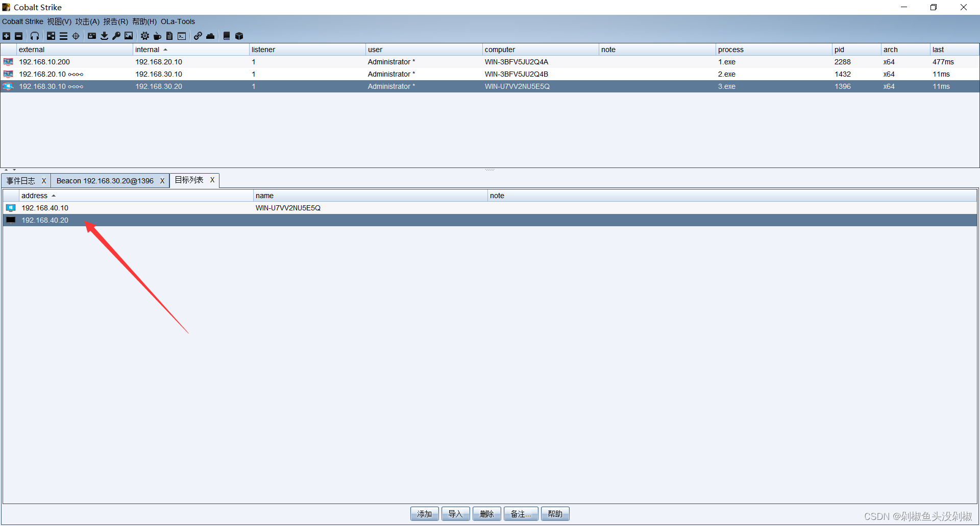Sort targets by the note column header
This screenshot has height=526, width=980.
tap(732, 196)
